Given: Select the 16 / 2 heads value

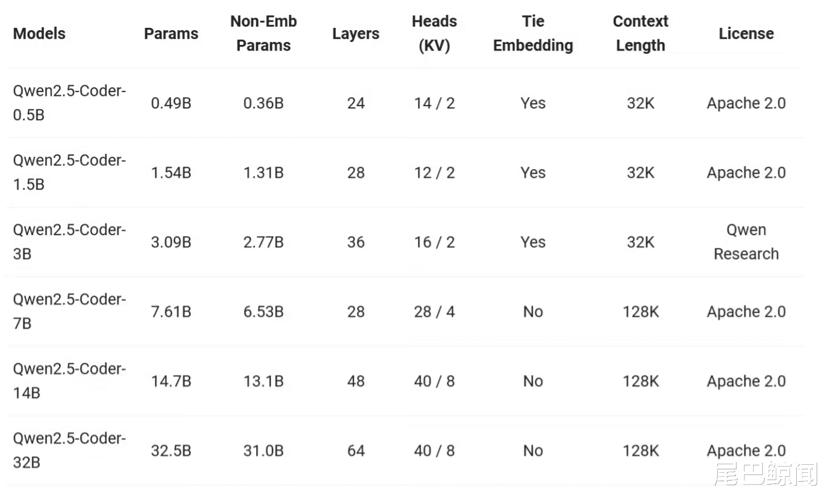Looking at the screenshot, I should 434,242.
